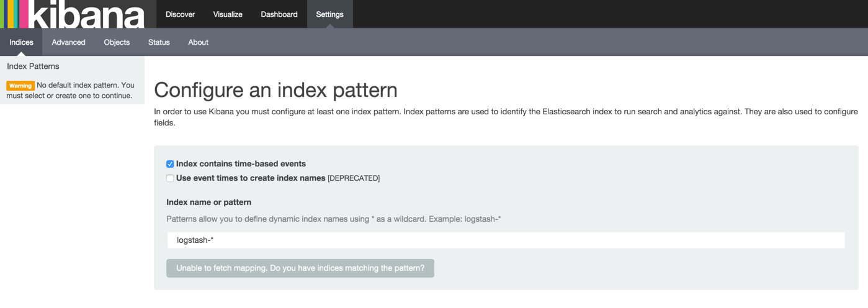Image resolution: width=868 pixels, height=308 pixels.
Task: Click the wildcard pattern hint text
Action: coord(334,219)
